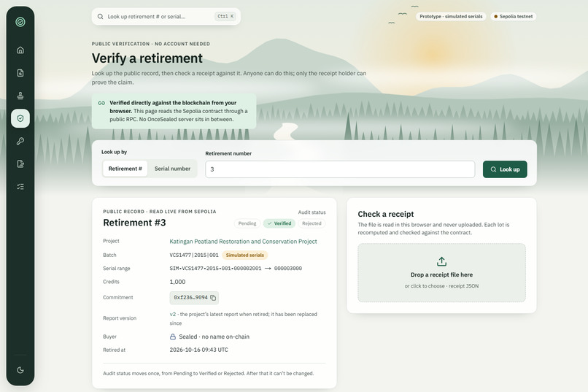
Task: Click 'Drop a receipt file here' to choose a file
Action: pyautogui.click(x=441, y=274)
